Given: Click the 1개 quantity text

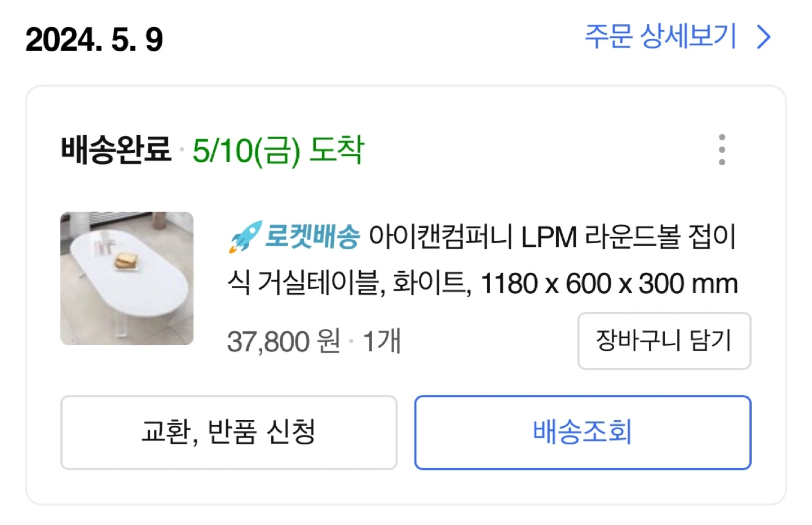Looking at the screenshot, I should tap(382, 341).
